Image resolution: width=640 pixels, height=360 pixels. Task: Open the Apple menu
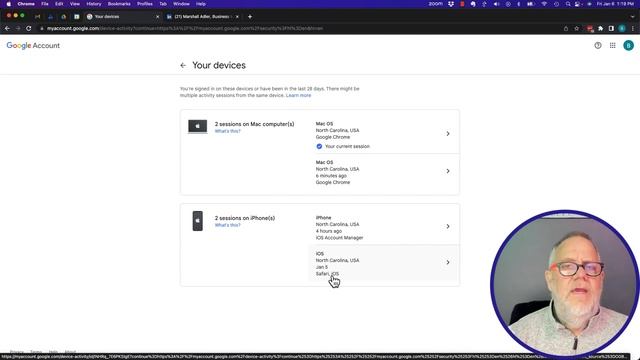pyautogui.click(x=9, y=4)
